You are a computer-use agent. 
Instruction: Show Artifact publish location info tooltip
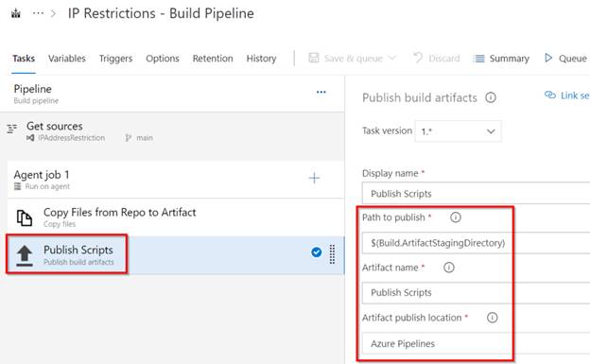(x=492, y=318)
